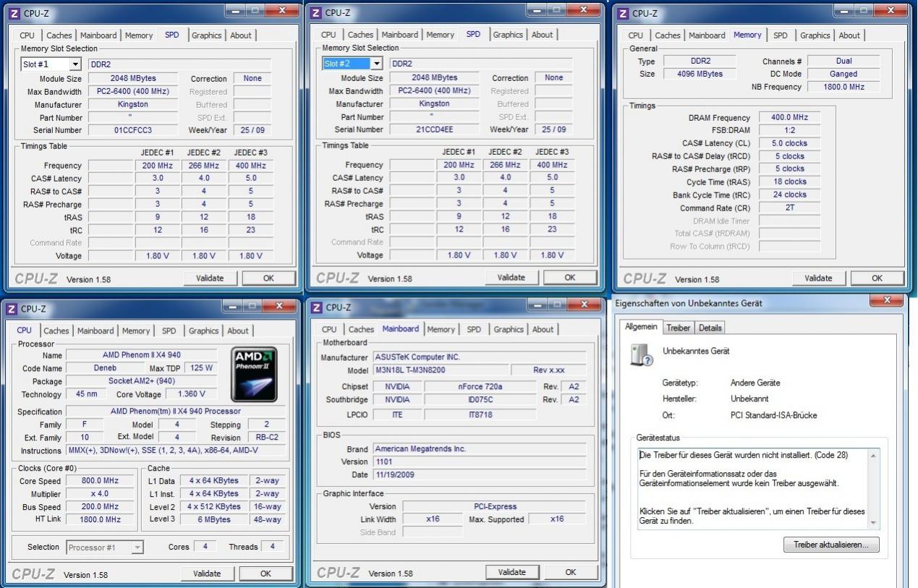Click the Gerätestatus text box scrollbar
918x588 pixels.
873,489
